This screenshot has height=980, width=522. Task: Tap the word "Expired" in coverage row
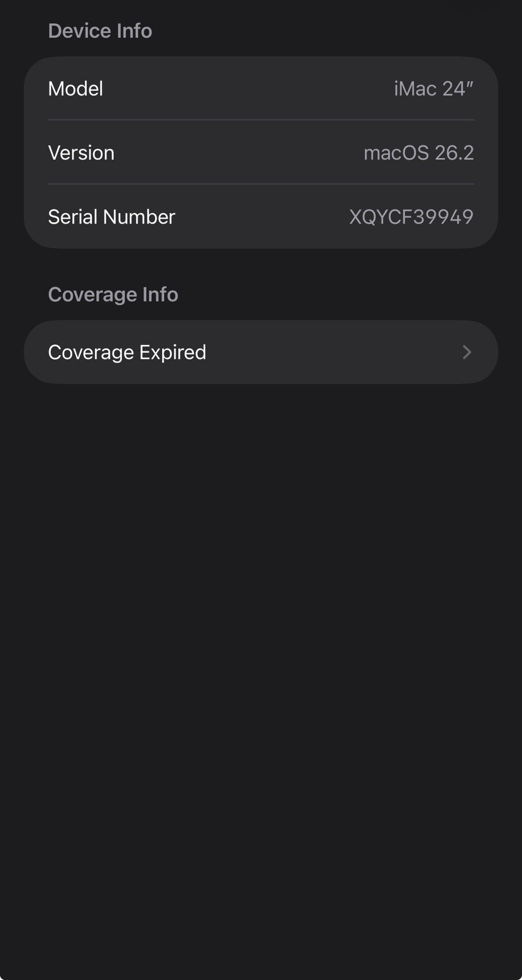pos(173,352)
